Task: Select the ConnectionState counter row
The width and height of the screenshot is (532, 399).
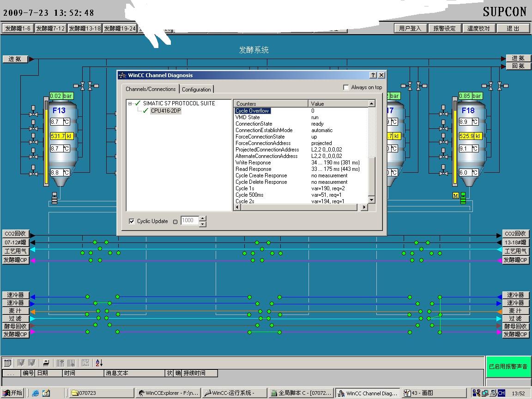Action: coord(301,124)
